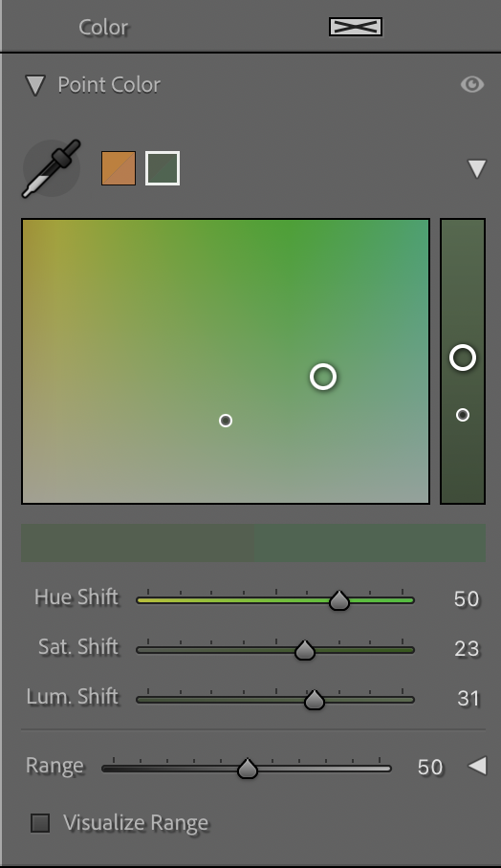
Task: Click the Range slider handle
Action: click(248, 769)
